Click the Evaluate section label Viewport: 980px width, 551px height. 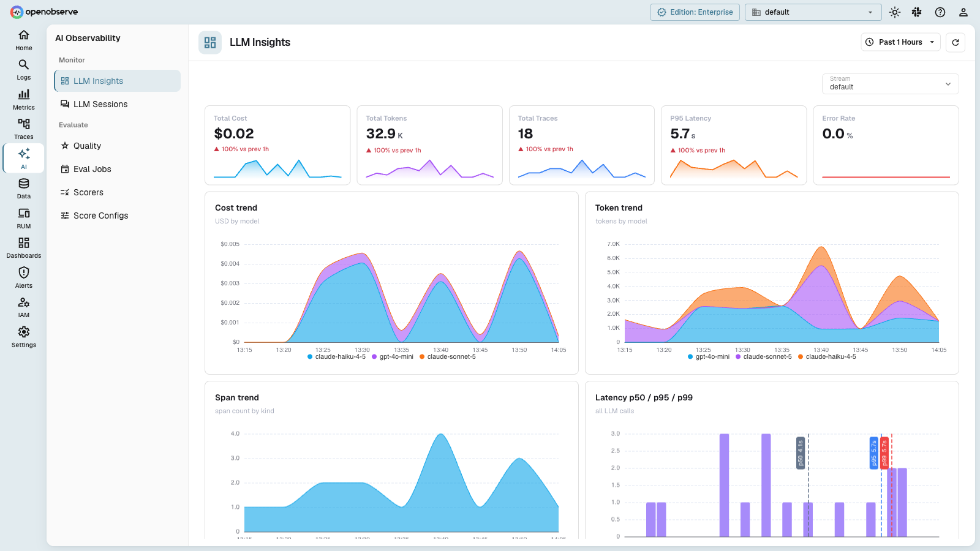point(73,125)
